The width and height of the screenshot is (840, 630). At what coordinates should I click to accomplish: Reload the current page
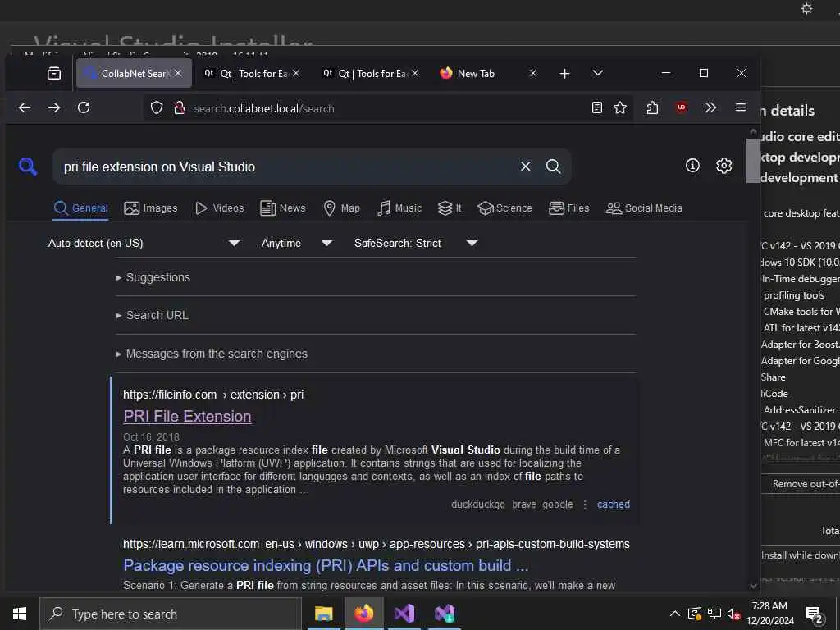(x=84, y=107)
